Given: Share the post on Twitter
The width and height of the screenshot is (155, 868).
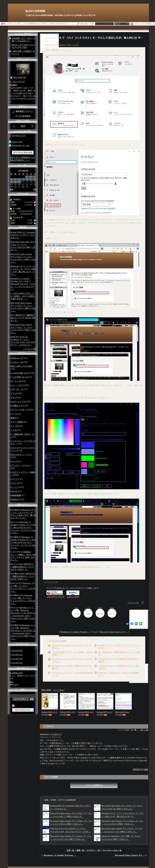Looking at the screenshot, I should coord(127,624).
